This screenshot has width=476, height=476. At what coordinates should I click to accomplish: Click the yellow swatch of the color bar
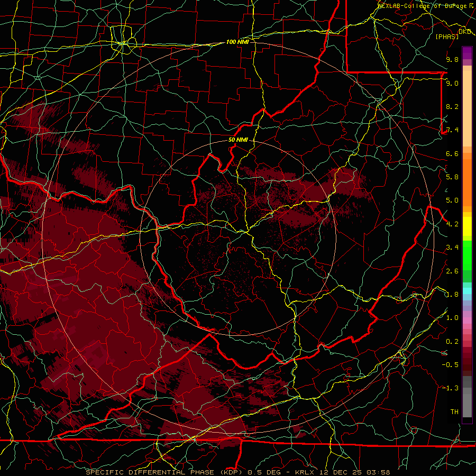click(467, 226)
